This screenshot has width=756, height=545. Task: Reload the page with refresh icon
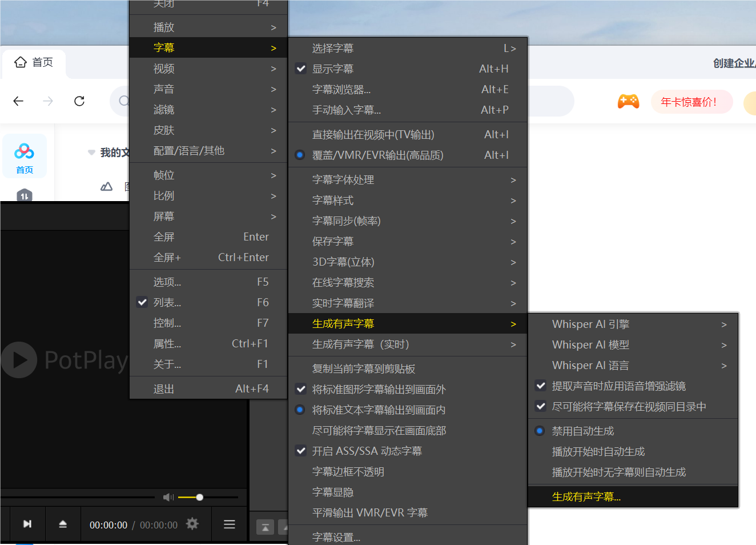pos(79,101)
